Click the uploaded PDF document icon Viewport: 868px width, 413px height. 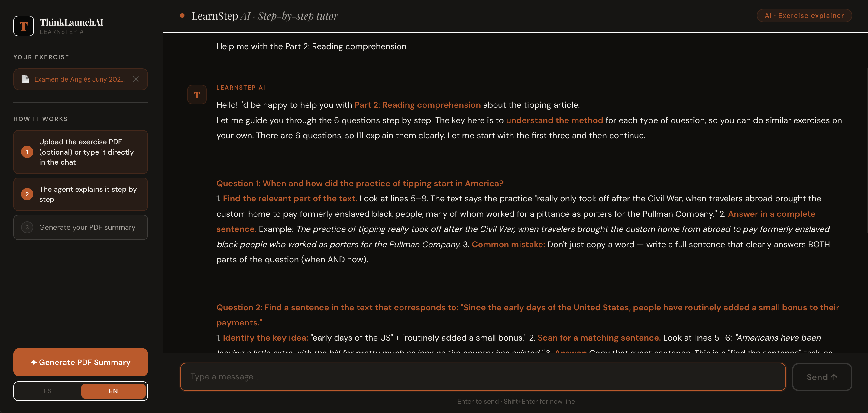(25, 79)
